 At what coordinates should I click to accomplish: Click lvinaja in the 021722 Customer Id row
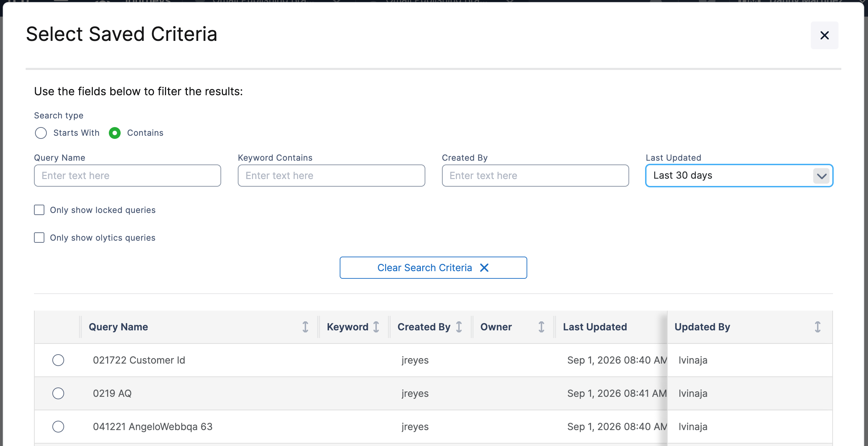pyautogui.click(x=693, y=360)
